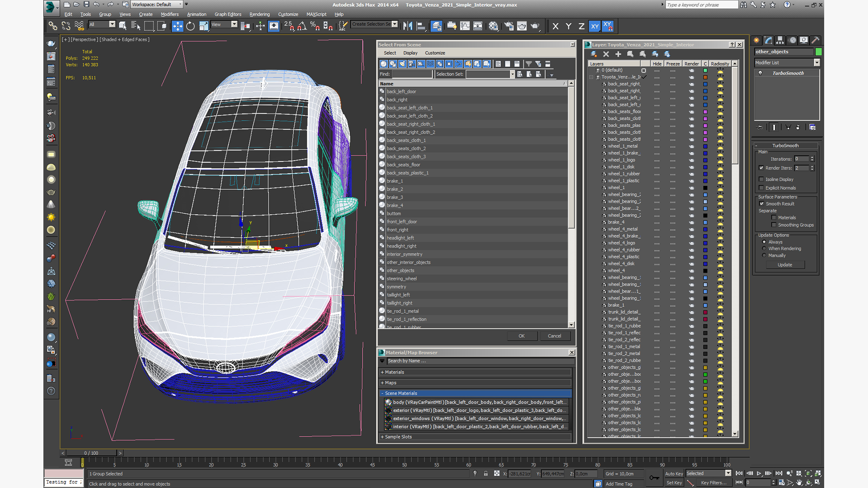Viewport: 868px width, 488px height.
Task: Click OK in Select From Scene
Action: [x=521, y=336]
